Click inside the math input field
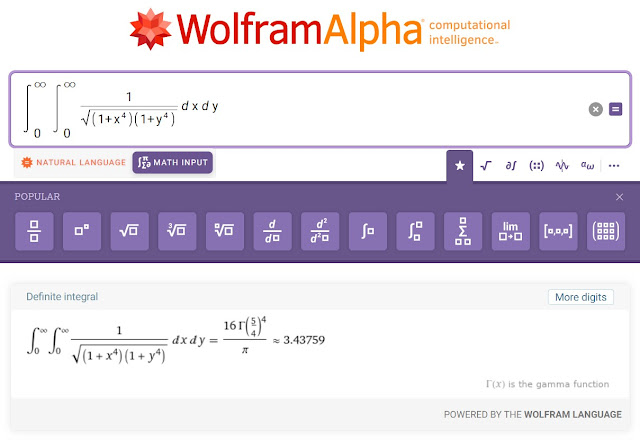This screenshot has height=440, width=640. pyautogui.click(x=320, y=109)
